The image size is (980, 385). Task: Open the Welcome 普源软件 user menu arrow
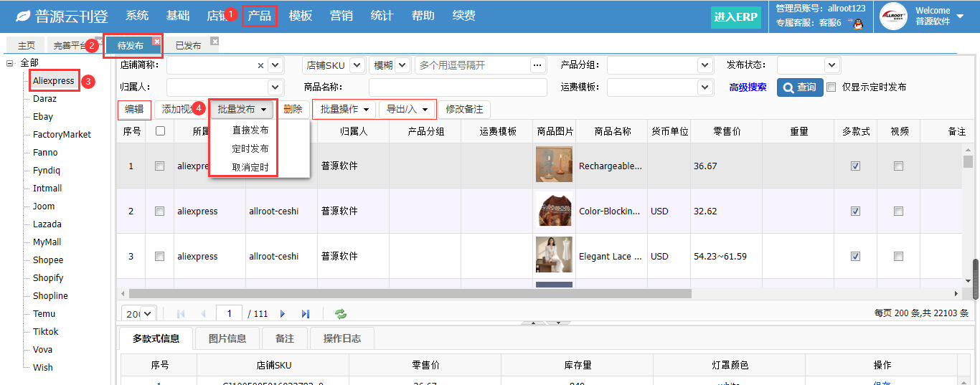959,16
